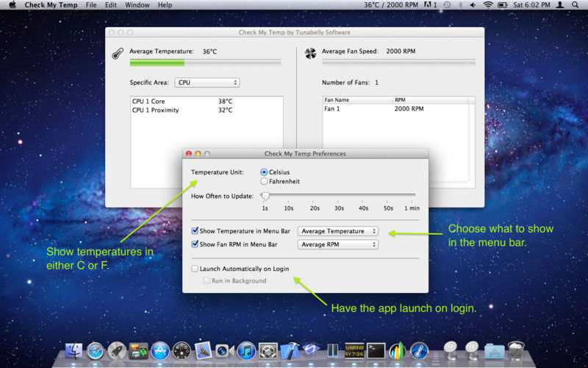Click the How Often to Update slider knob
The width and height of the screenshot is (588, 368).
tap(265, 195)
